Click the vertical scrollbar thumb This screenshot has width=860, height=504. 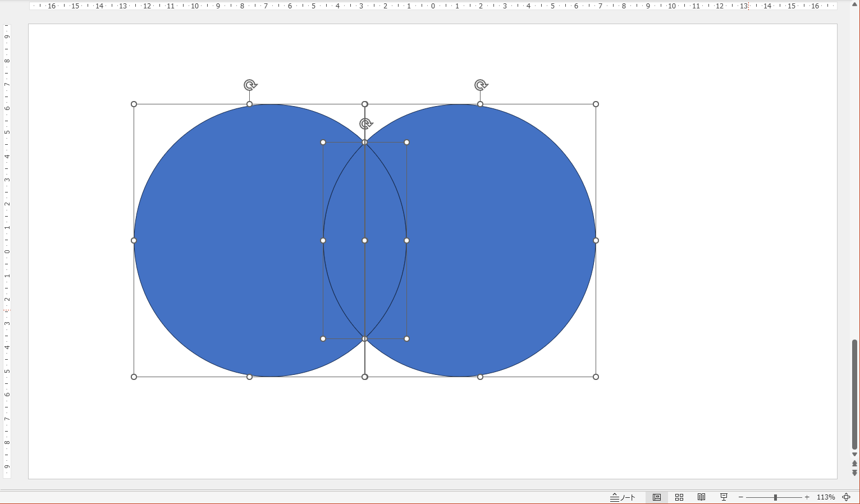point(854,394)
